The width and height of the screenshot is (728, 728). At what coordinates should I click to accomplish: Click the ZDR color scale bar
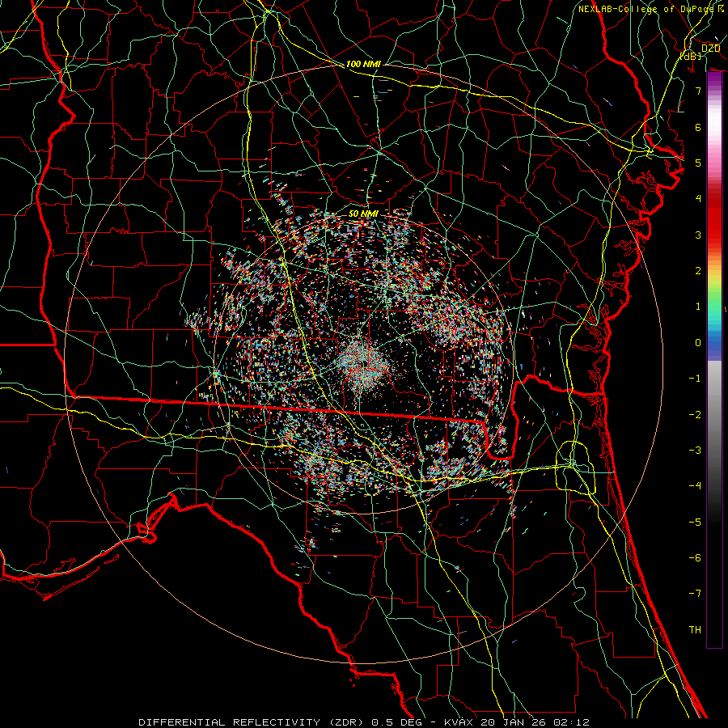[714, 360]
